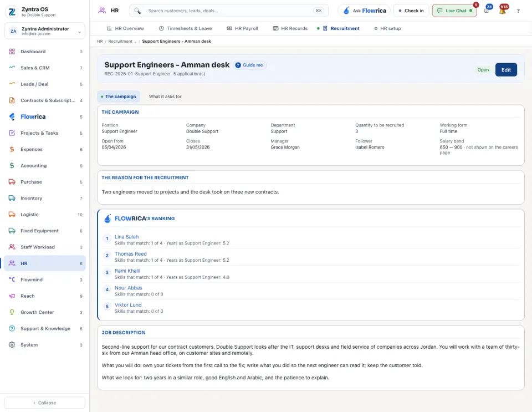Click the Inventory truck icon
532x412 pixels.
click(x=12, y=198)
